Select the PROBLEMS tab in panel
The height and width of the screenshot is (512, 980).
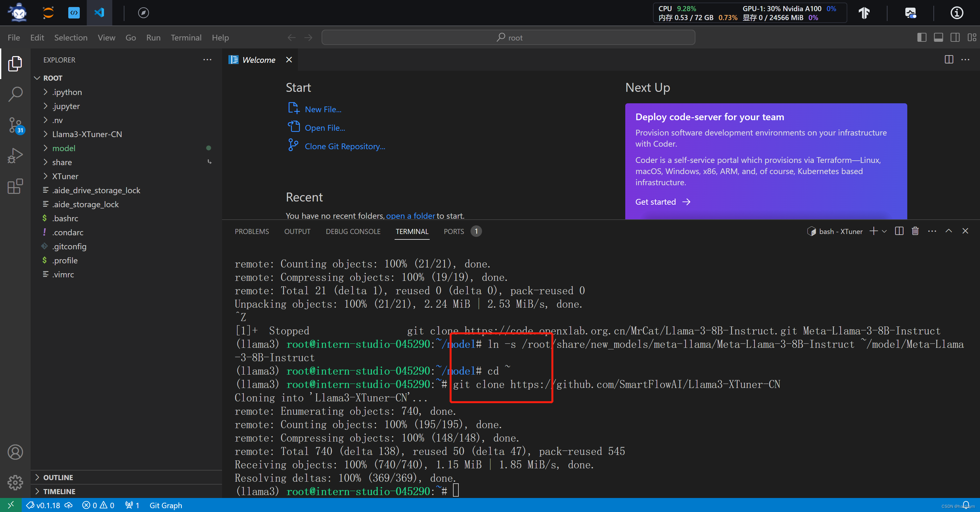[251, 231]
